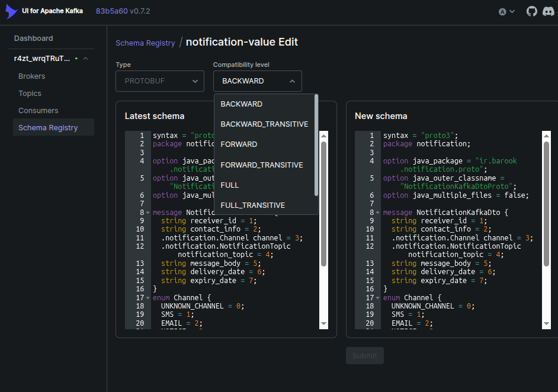Click 'string expiry_date = 7;' in New schema
This screenshot has height=392, width=558.
tap(439, 281)
